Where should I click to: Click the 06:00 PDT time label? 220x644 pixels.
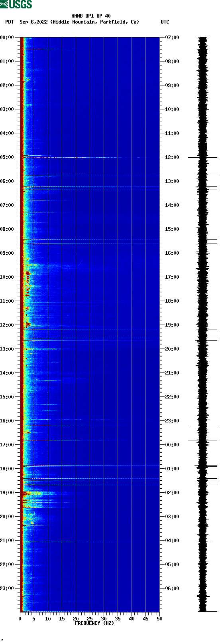(7, 181)
